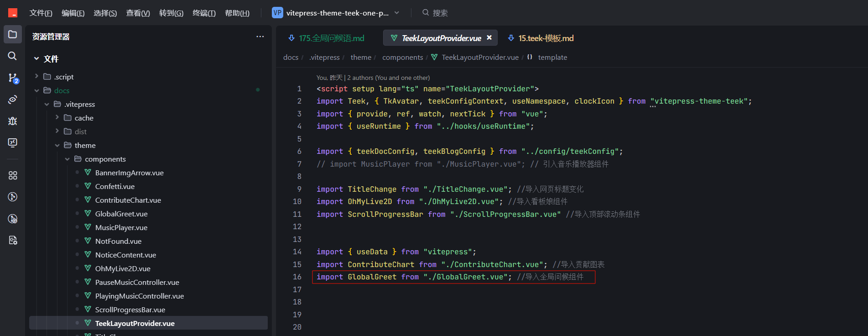This screenshot has height=336, width=868.
Task: Click the eye-orbit icon in activity bar
Action: coord(13,99)
